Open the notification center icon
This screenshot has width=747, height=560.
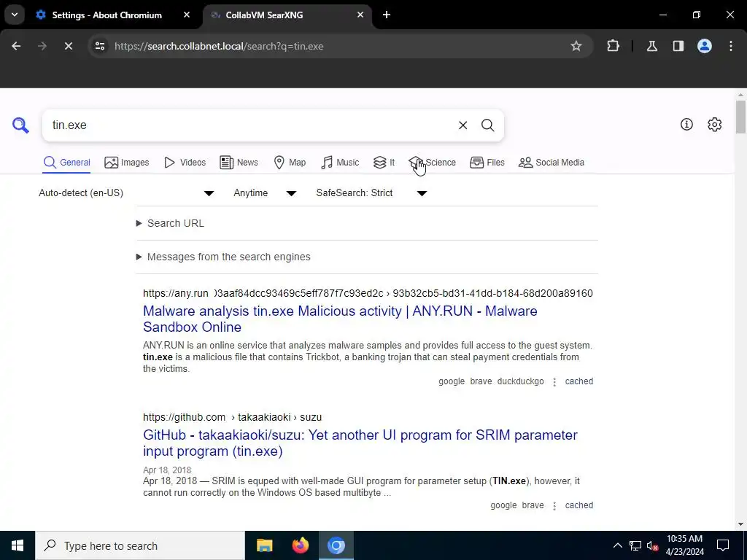point(723,545)
